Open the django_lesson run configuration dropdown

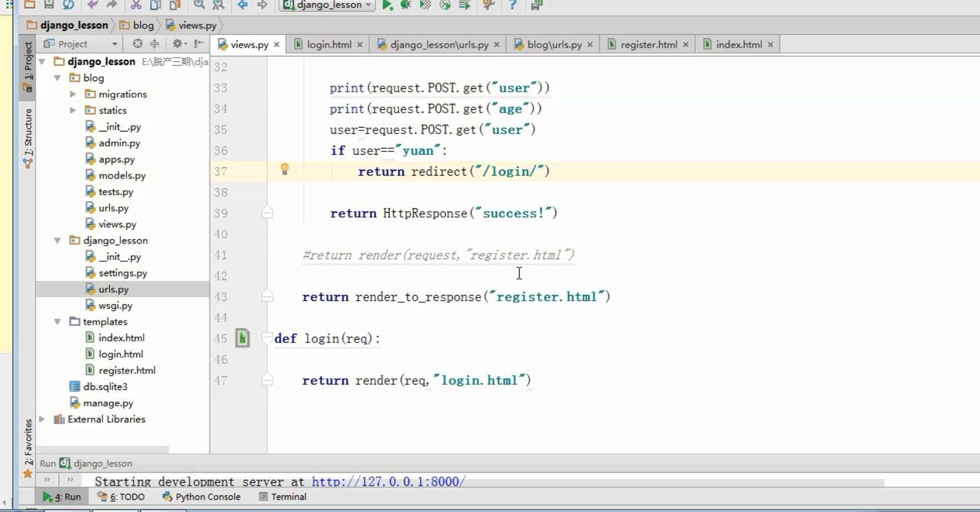[328, 5]
